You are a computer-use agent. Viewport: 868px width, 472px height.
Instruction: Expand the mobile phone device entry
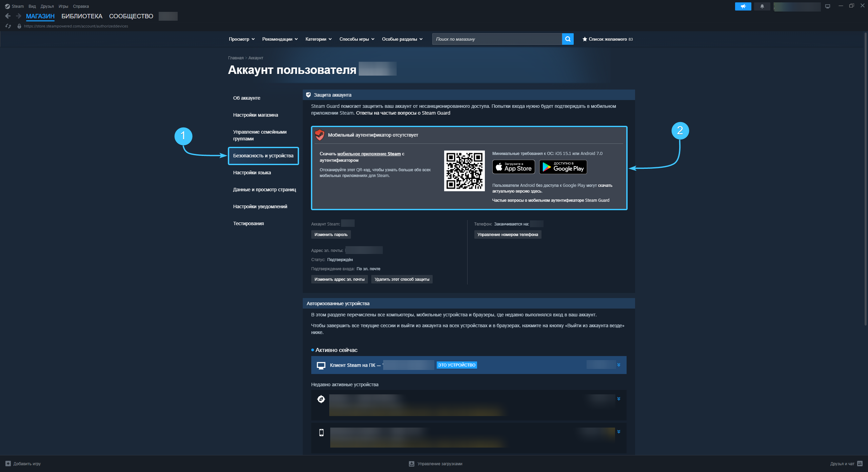[618, 432]
